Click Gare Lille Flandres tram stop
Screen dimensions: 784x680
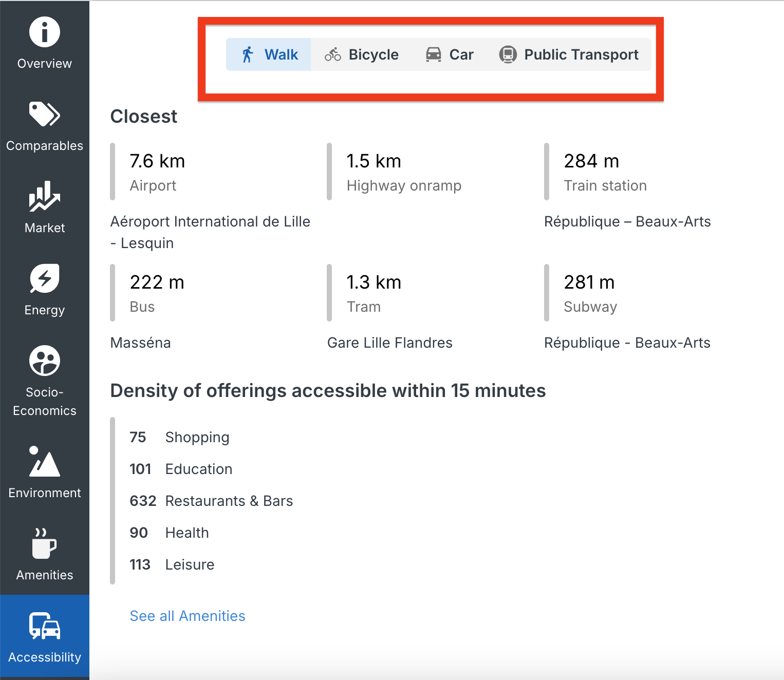point(390,343)
